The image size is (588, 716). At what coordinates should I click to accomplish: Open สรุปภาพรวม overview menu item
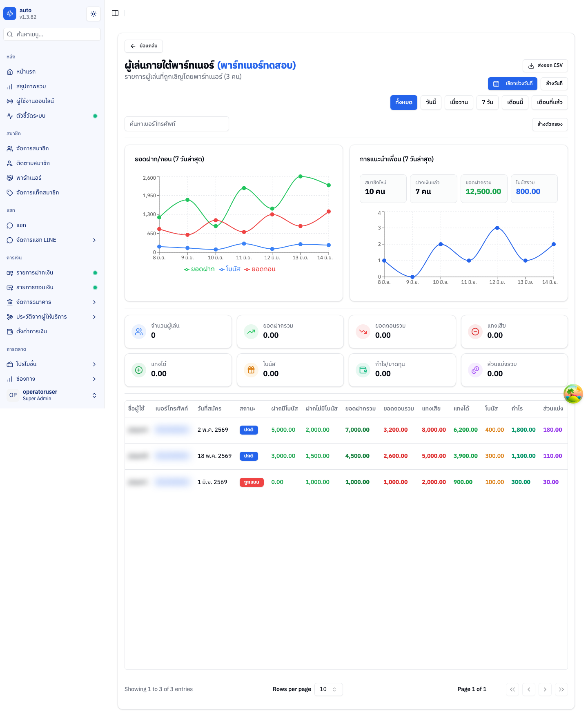pos(52,86)
